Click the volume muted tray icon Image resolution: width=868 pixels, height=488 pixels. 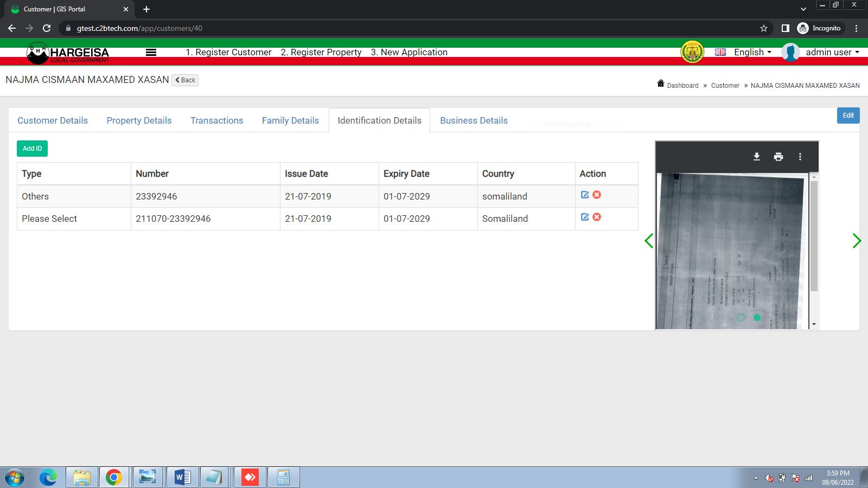coord(769,478)
